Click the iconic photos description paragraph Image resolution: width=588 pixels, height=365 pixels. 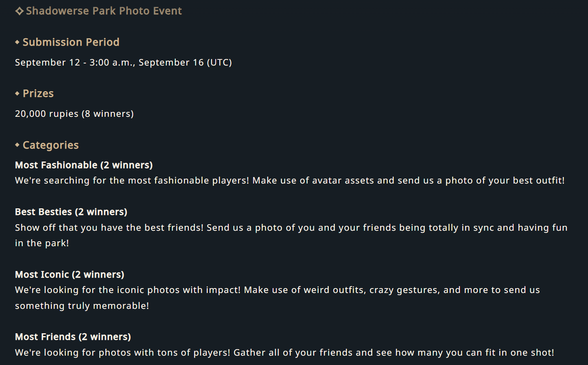(x=278, y=297)
